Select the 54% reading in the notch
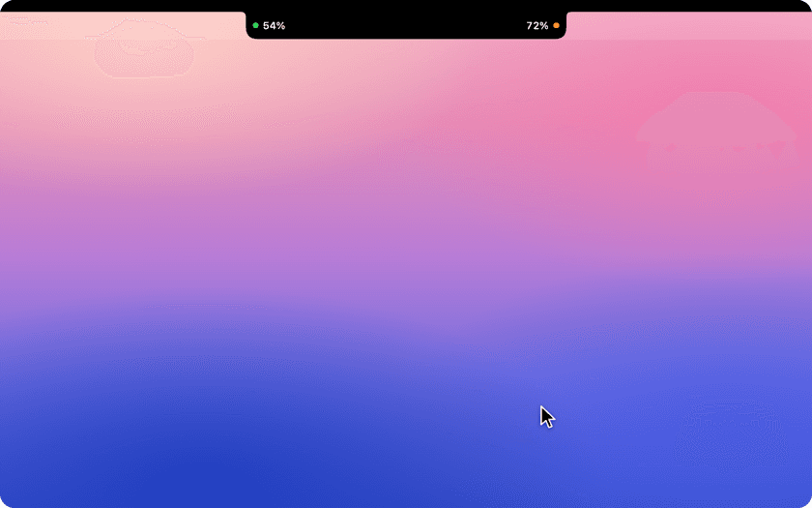The width and height of the screenshot is (812, 508). pyautogui.click(x=274, y=26)
